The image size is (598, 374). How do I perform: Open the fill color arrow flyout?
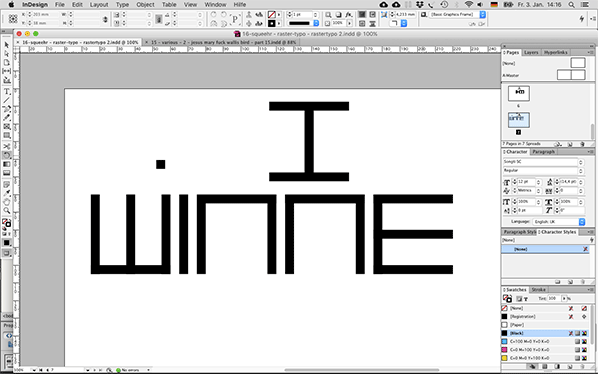(279, 14)
